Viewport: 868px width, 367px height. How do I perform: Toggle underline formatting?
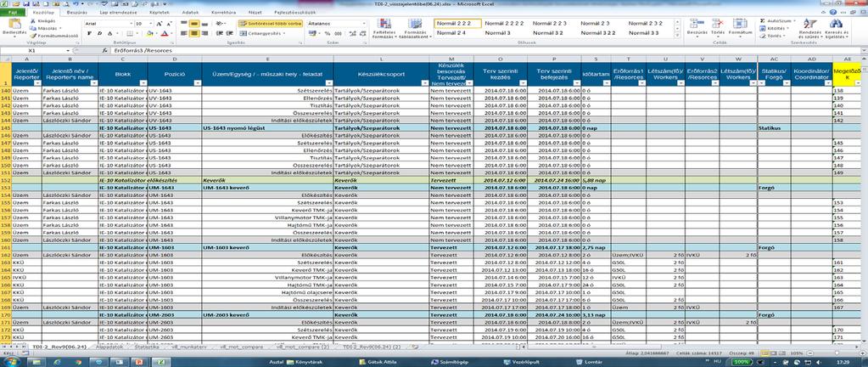tap(109, 33)
